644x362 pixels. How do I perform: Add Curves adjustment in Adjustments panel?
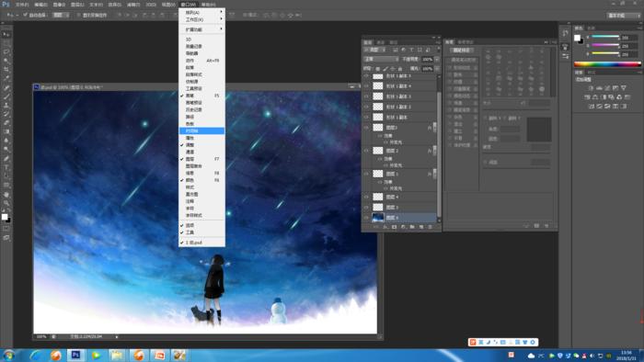607,87
